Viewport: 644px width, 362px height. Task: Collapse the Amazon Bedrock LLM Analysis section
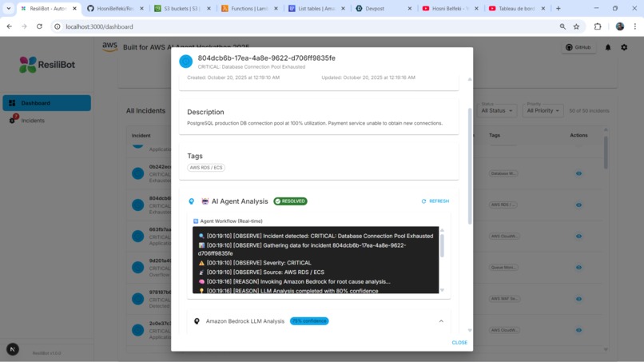(441, 321)
